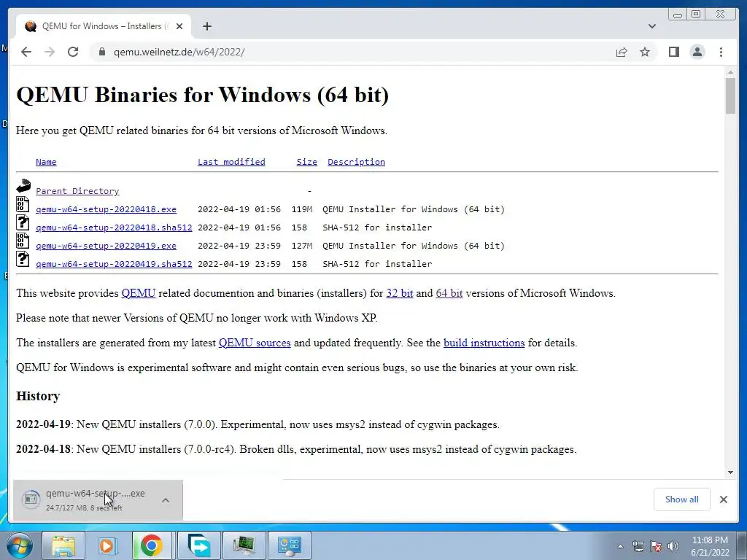Open the Windows Start menu
747x560 pixels.
(x=20, y=545)
